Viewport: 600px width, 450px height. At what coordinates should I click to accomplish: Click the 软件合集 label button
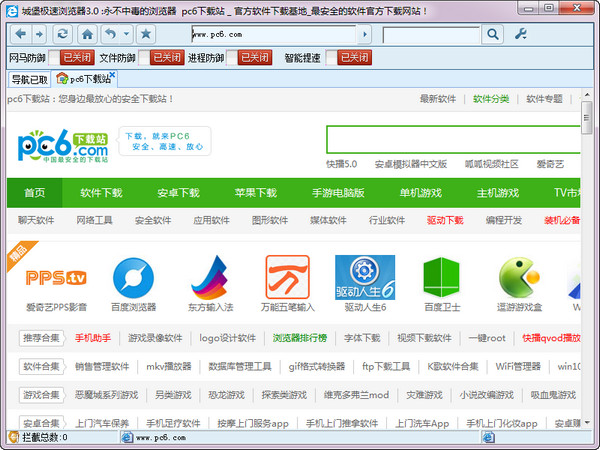(x=41, y=367)
